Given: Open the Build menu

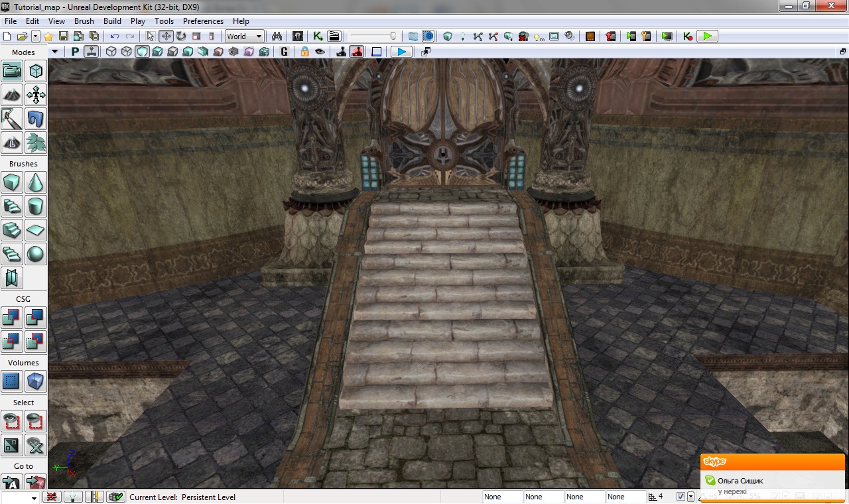Looking at the screenshot, I should [112, 21].
